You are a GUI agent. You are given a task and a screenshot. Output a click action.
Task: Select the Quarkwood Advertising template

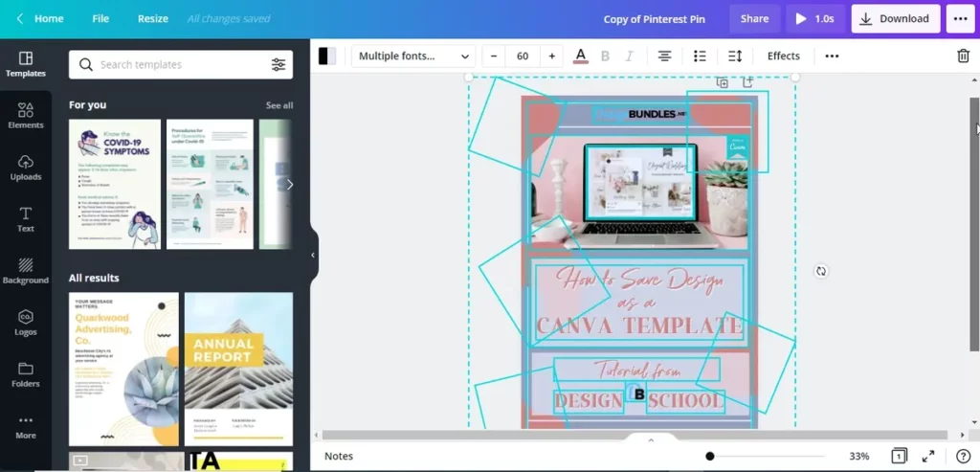123,369
